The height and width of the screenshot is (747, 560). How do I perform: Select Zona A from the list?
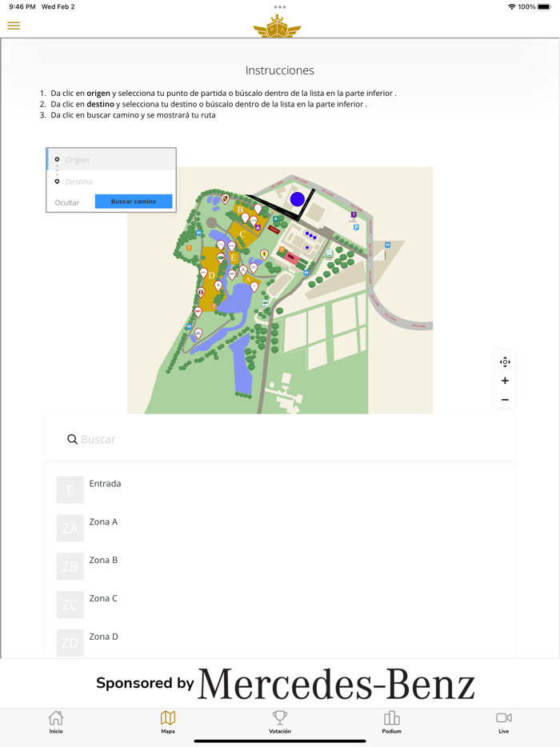pyautogui.click(x=280, y=528)
